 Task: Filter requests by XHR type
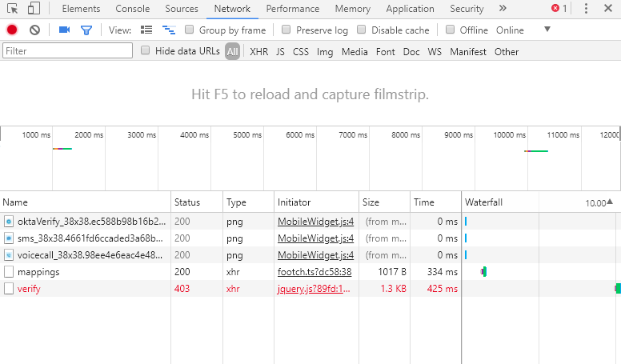pyautogui.click(x=258, y=52)
